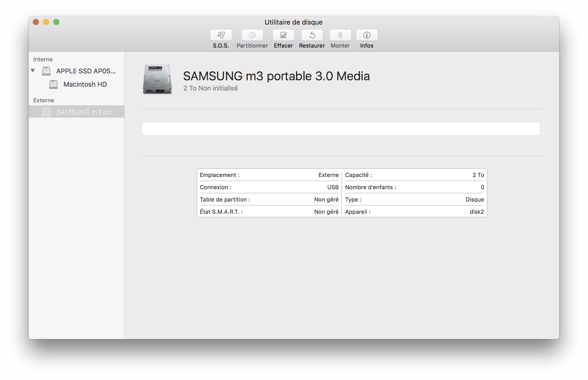Click Table de partition value 'Non géré'
Image resolution: width=588 pixels, height=380 pixels.
coord(326,199)
